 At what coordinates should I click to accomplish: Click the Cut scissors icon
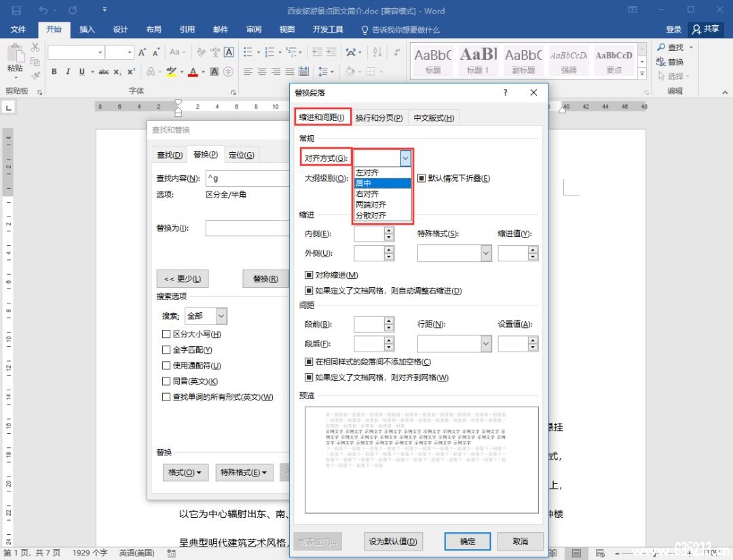[35, 48]
